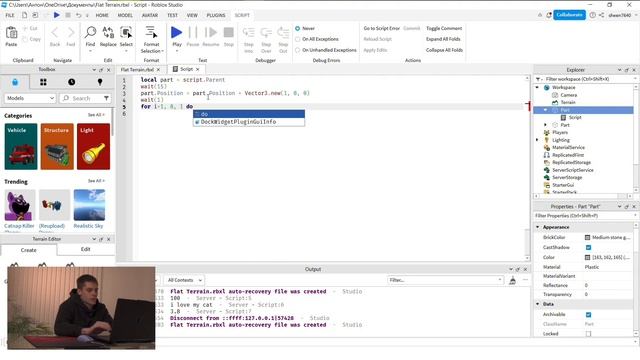Select the Never debug errors option

pos(298,29)
